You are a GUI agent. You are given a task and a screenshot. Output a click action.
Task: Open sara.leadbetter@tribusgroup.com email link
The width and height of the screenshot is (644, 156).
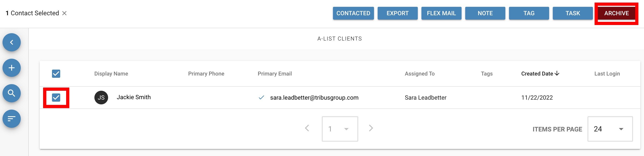tap(314, 97)
